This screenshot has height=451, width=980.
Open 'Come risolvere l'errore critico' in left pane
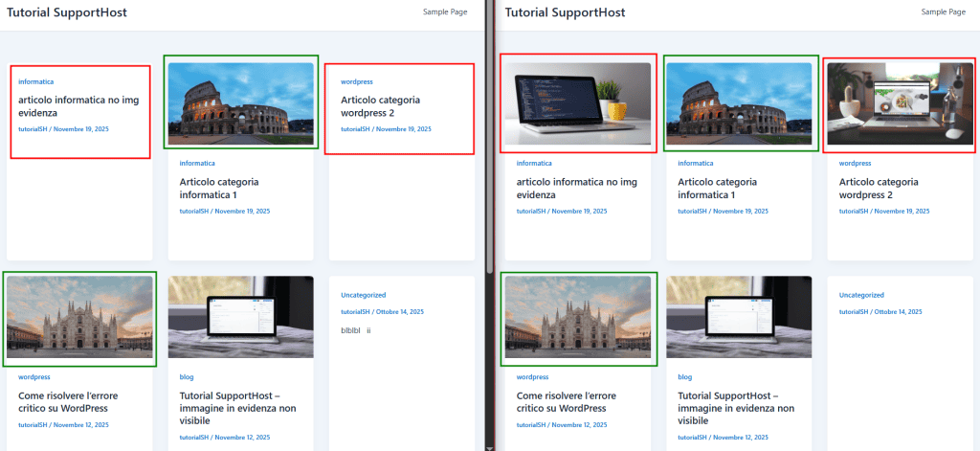pos(68,402)
